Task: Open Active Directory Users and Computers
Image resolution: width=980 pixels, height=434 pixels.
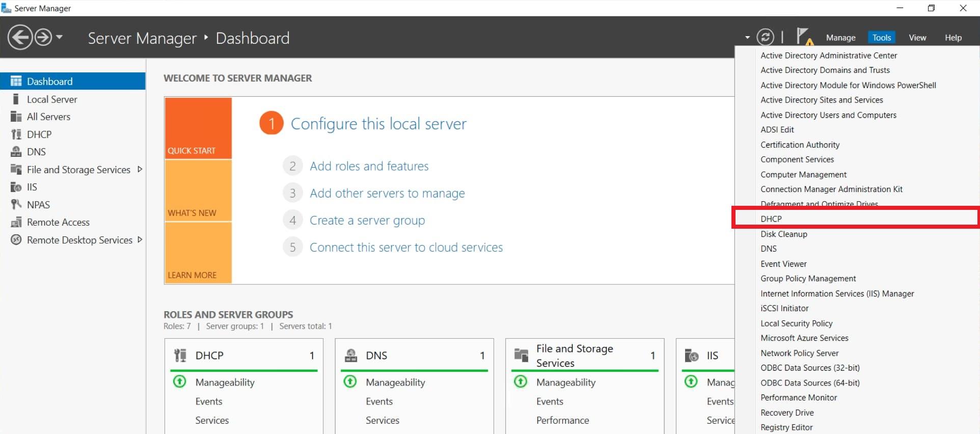Action: (828, 115)
